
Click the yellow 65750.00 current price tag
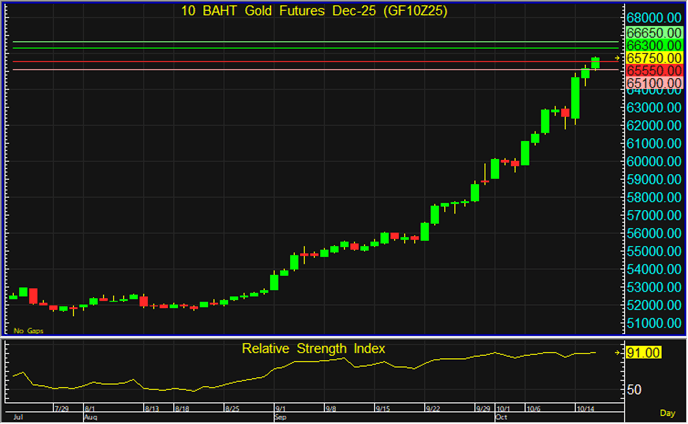tap(648, 59)
